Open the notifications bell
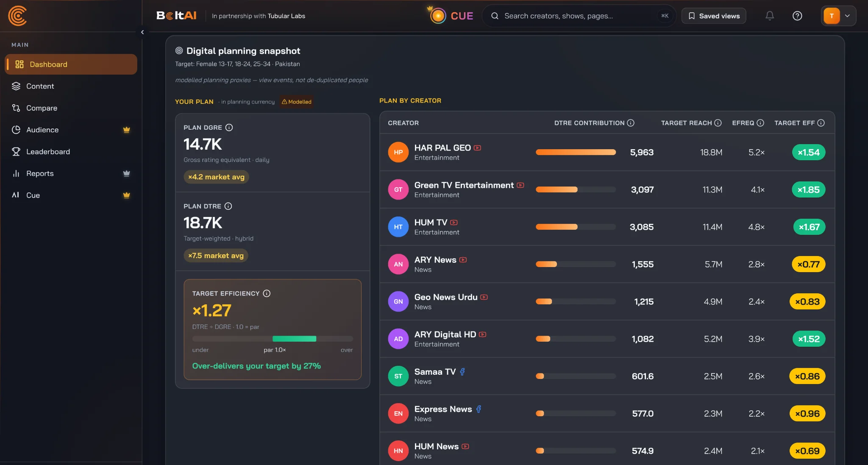Screen dimensions: 868x465 pyautogui.click(x=770, y=16)
